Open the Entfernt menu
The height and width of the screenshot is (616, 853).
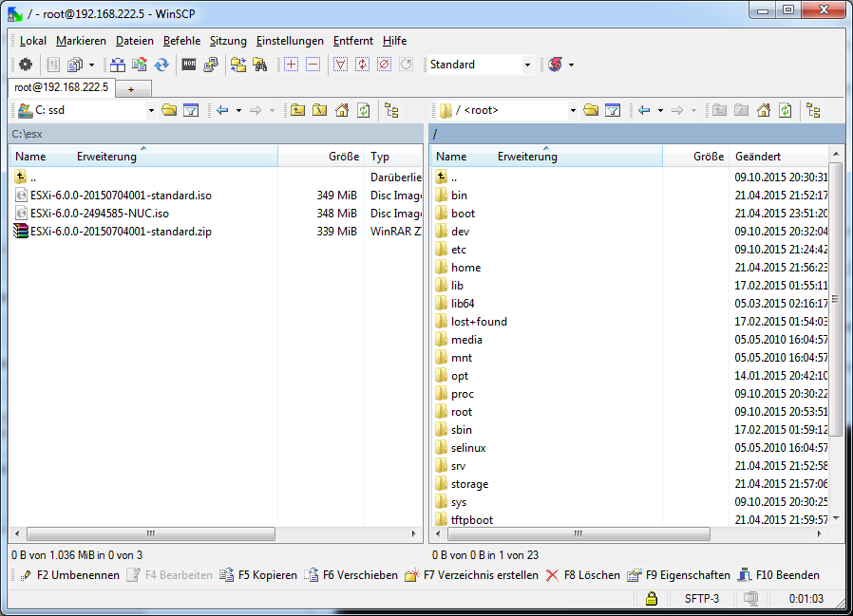pos(353,41)
